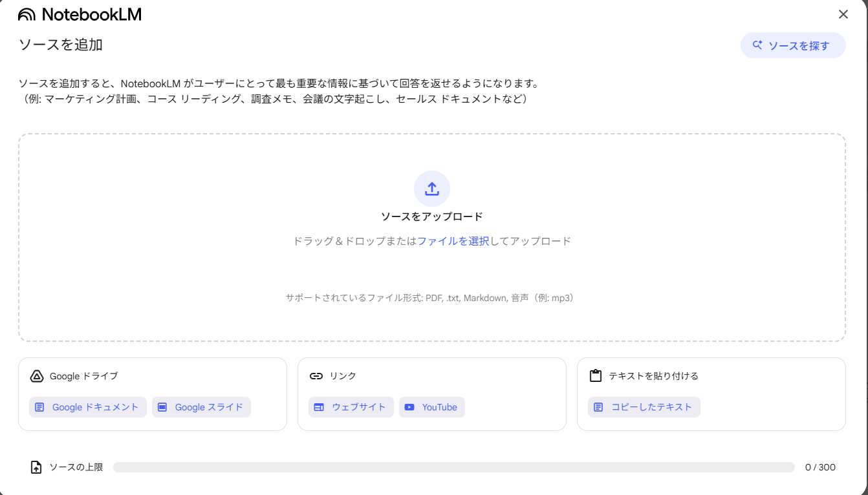Viewport: 868px width, 495px height.
Task: Select the コピーしたテキスト chip
Action: (644, 407)
